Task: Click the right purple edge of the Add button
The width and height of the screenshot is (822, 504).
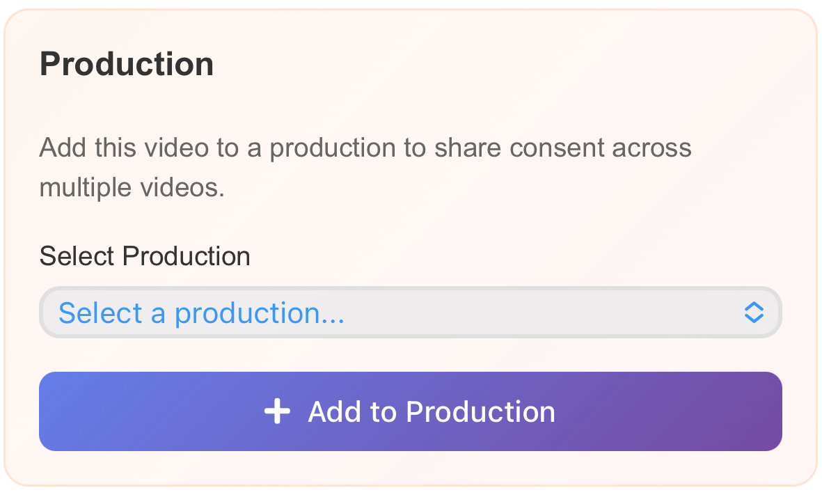Action: pos(769,411)
